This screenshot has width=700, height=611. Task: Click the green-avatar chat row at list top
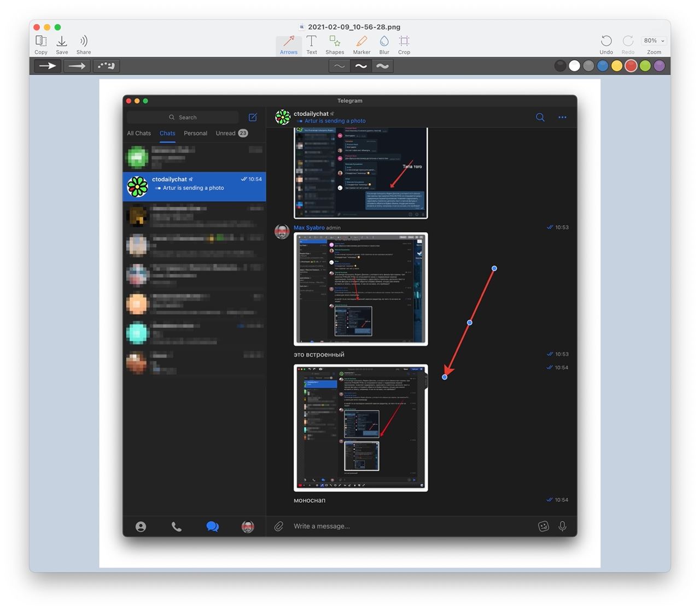point(195,157)
